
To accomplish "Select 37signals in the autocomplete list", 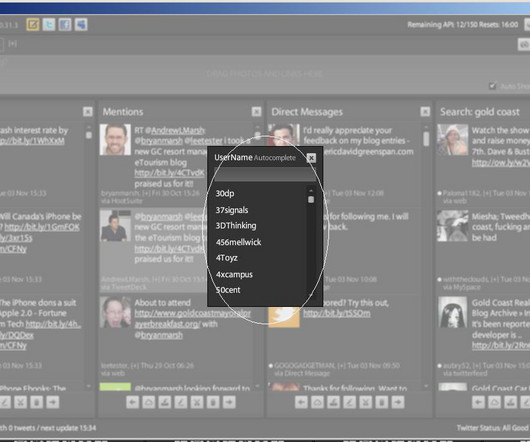I will 232,210.
